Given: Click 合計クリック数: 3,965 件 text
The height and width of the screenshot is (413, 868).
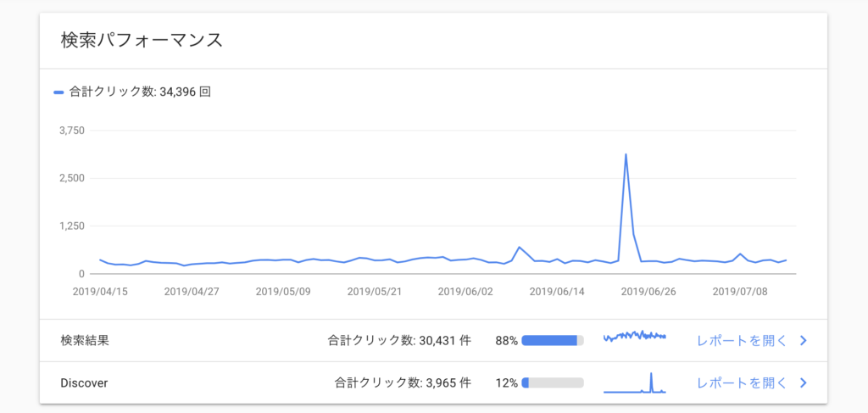Looking at the screenshot, I should point(403,382).
